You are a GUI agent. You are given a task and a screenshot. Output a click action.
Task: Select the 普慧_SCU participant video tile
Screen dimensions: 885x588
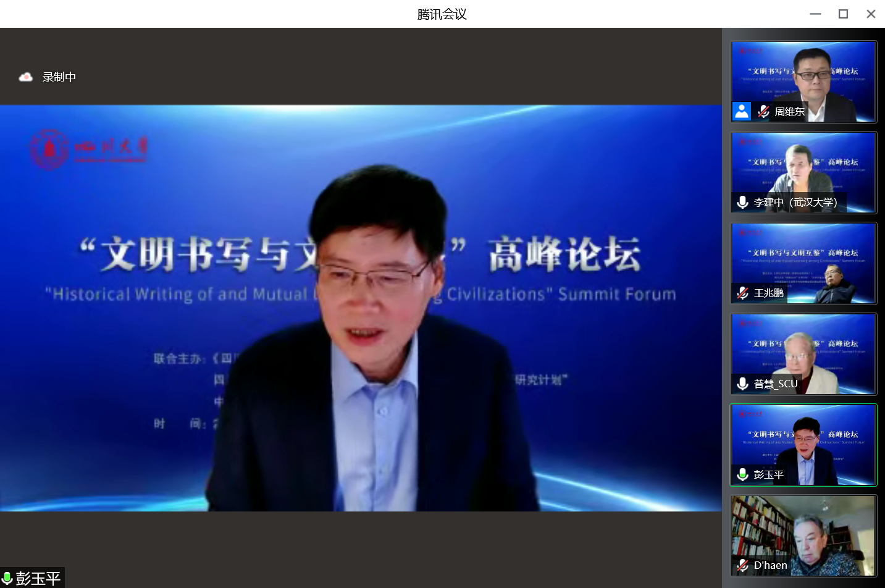point(804,354)
